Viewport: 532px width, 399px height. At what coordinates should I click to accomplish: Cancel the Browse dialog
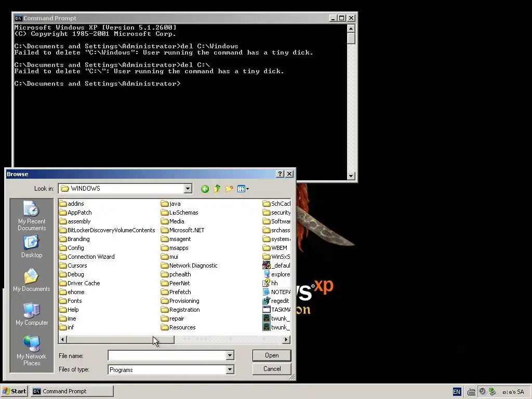[272, 369]
